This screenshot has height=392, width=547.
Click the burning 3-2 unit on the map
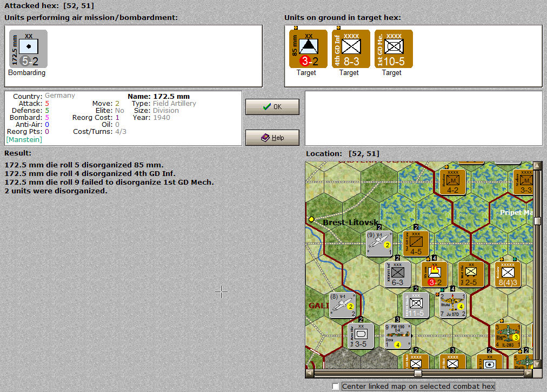(435, 274)
